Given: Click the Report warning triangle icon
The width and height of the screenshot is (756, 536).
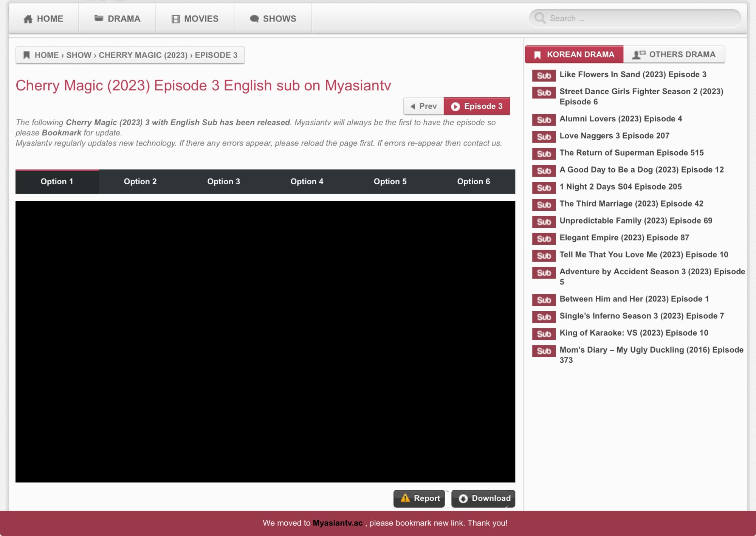Looking at the screenshot, I should (405, 498).
